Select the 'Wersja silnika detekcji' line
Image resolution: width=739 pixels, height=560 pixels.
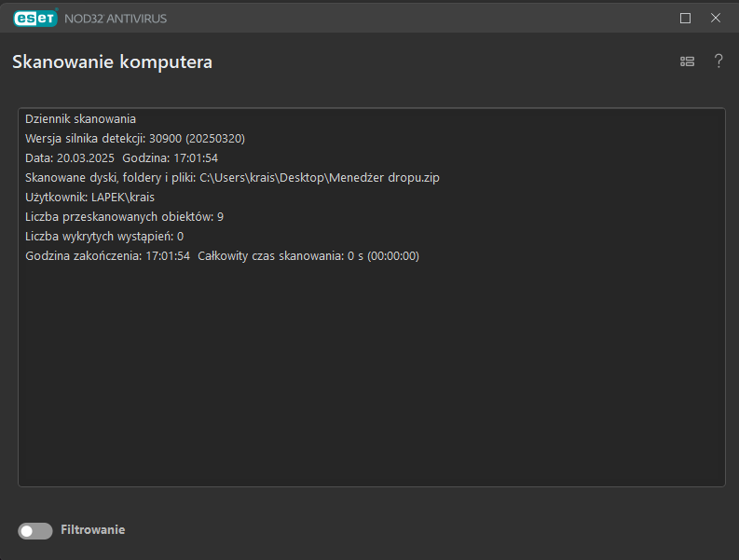pos(135,139)
